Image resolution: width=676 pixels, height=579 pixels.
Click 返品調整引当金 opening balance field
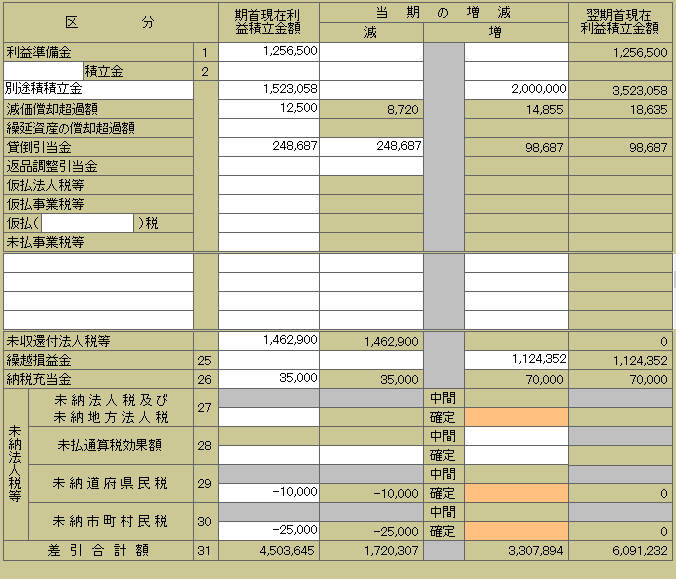(269, 166)
